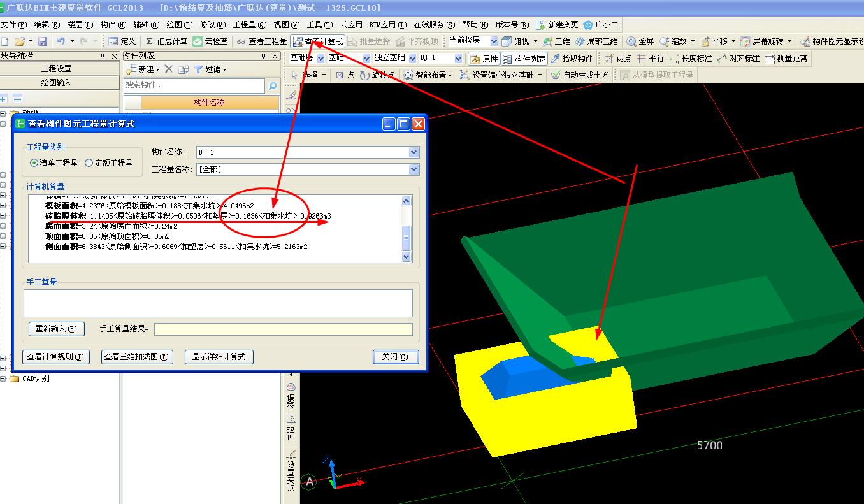Click 屏幕旋转 screen rotate tool
This screenshot has width=864, height=504.
tap(763, 41)
